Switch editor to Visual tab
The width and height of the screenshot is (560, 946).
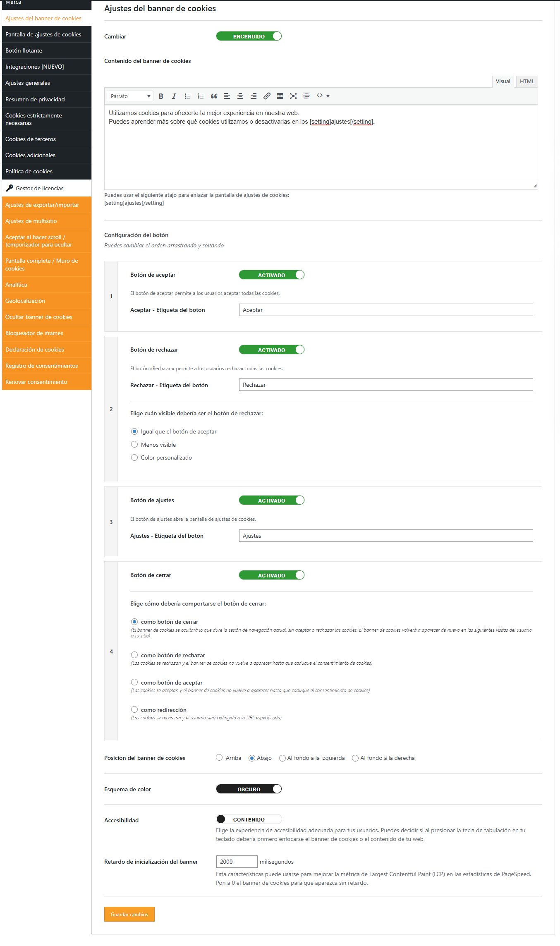point(503,81)
